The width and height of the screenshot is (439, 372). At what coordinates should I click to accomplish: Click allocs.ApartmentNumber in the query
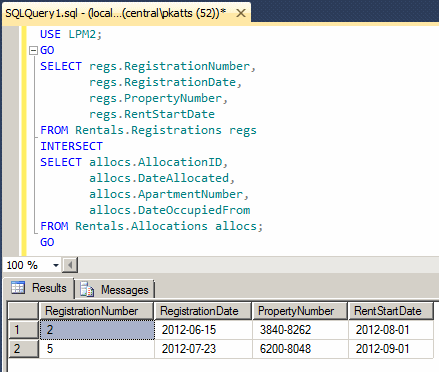pyautogui.click(x=166, y=194)
